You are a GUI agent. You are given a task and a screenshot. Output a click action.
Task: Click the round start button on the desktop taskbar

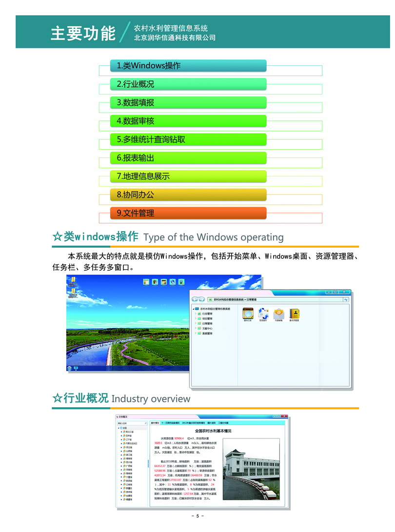(69, 368)
